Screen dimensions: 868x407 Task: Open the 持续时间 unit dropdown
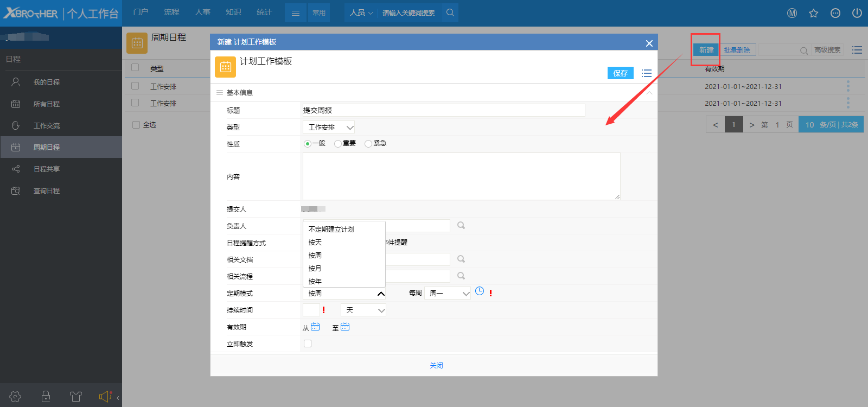click(363, 310)
